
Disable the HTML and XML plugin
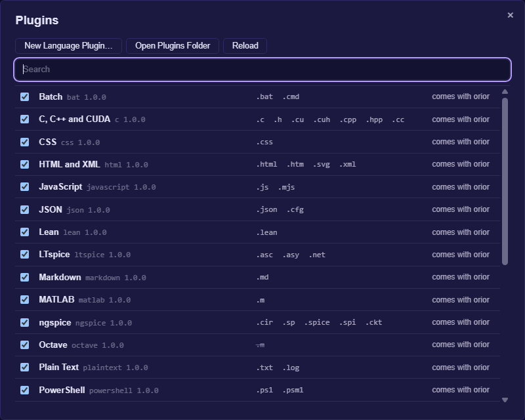(x=24, y=165)
